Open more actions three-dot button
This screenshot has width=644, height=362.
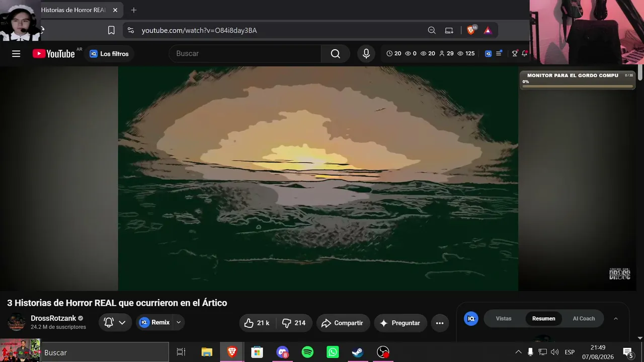click(440, 323)
